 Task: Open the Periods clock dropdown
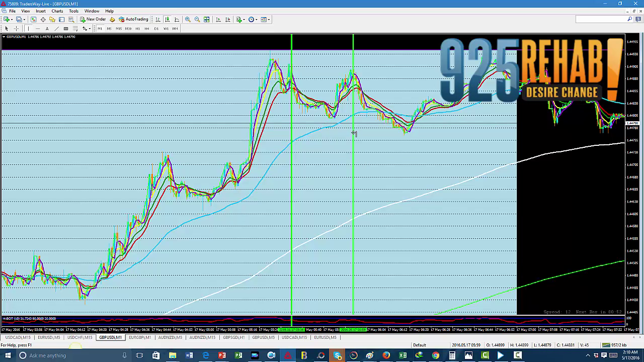[x=253, y=20]
